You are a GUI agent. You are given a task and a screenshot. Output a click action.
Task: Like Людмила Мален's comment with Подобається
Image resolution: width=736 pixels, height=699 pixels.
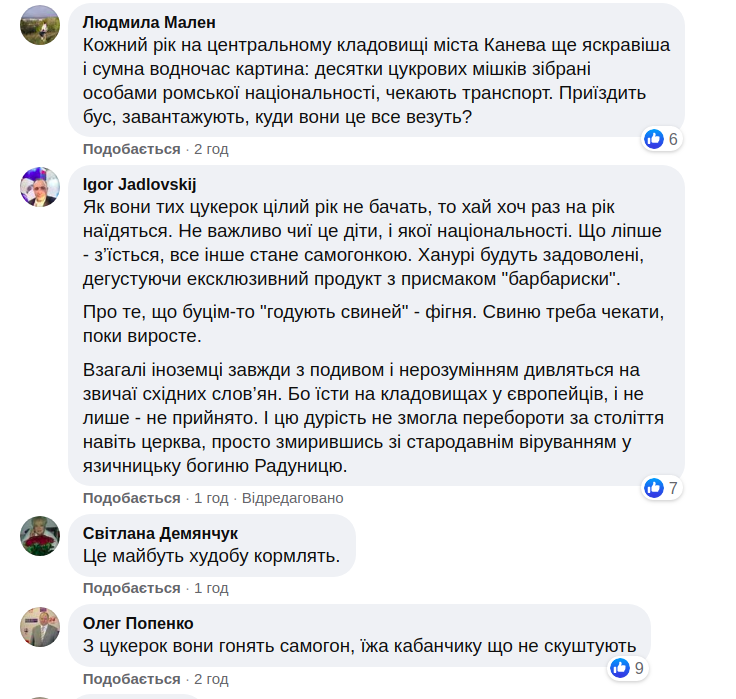pyautogui.click(x=131, y=149)
